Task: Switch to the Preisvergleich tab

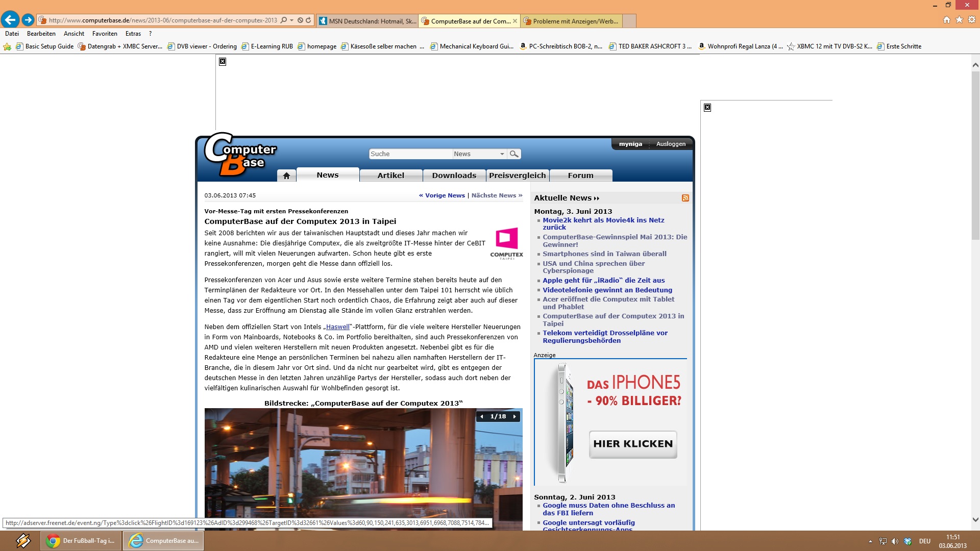Action: point(517,176)
